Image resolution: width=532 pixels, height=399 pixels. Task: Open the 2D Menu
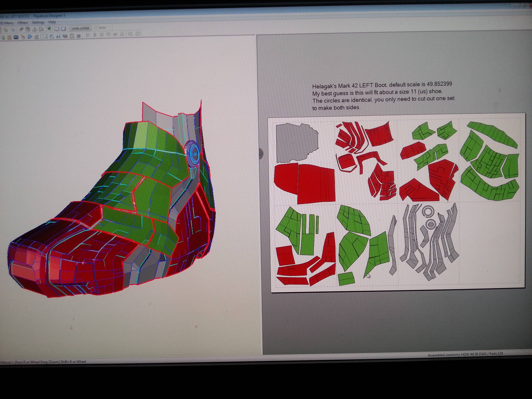click(7, 23)
